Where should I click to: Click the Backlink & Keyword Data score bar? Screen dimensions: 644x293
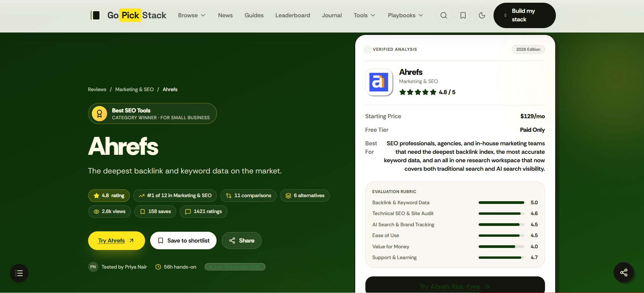501,203
